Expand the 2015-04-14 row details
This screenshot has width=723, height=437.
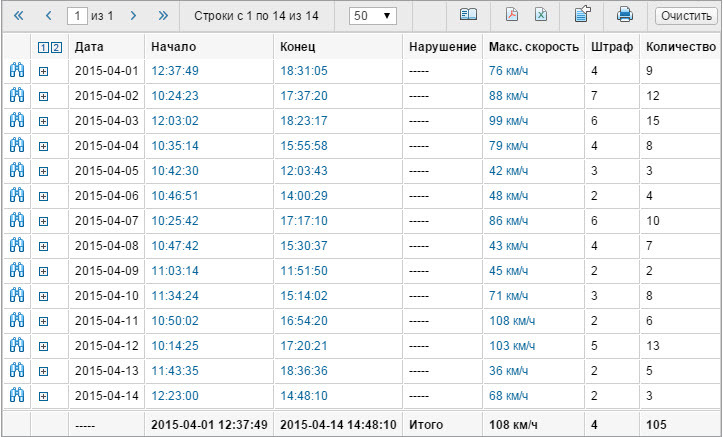[43, 396]
